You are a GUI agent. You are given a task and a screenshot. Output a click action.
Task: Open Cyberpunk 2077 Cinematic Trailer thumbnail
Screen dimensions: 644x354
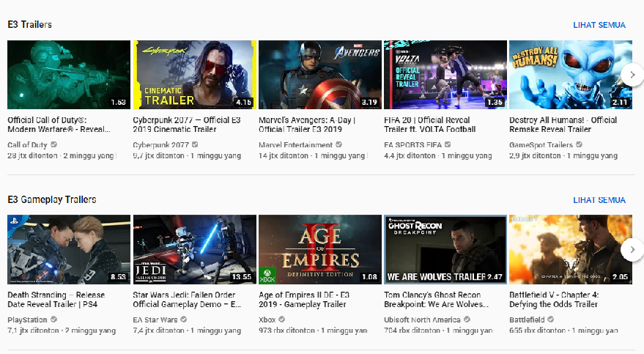[195, 75]
